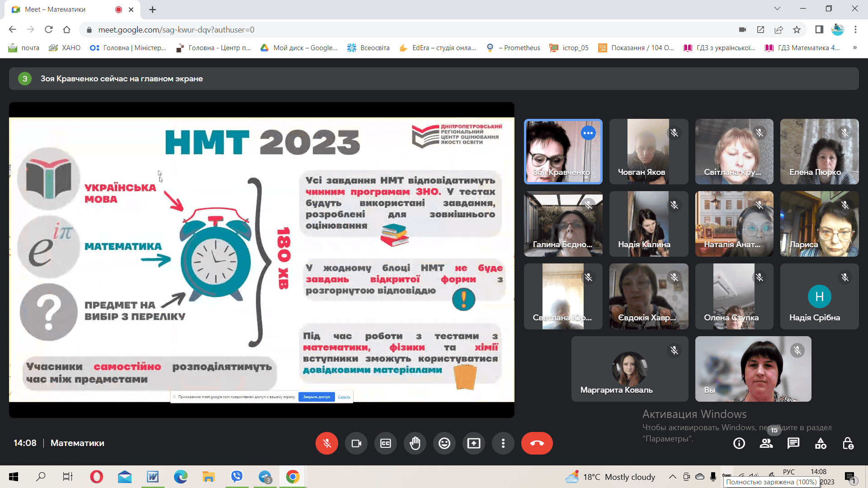Expand the hidden bookmarks chevron

tap(855, 48)
